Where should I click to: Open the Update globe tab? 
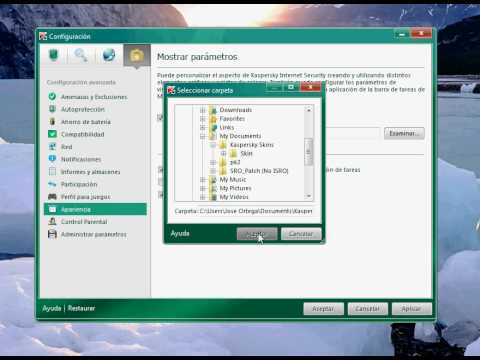point(109,55)
